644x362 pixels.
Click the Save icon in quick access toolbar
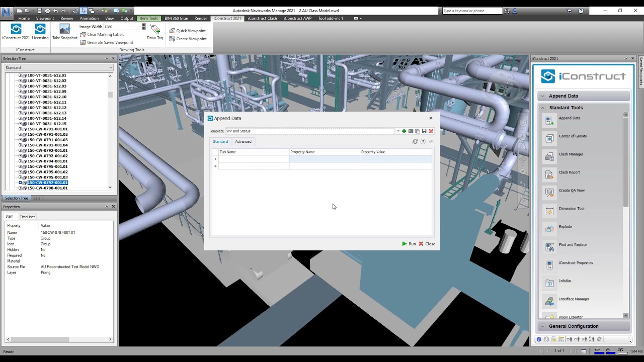coord(39,11)
